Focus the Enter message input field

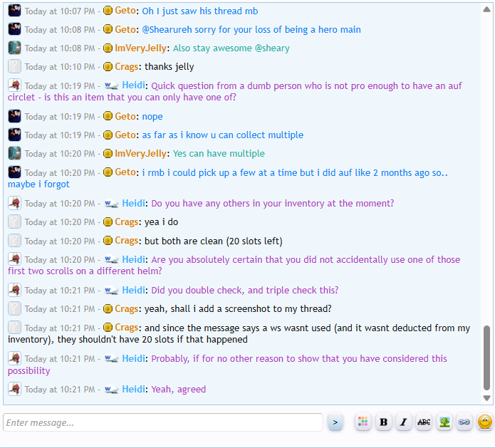click(x=163, y=422)
